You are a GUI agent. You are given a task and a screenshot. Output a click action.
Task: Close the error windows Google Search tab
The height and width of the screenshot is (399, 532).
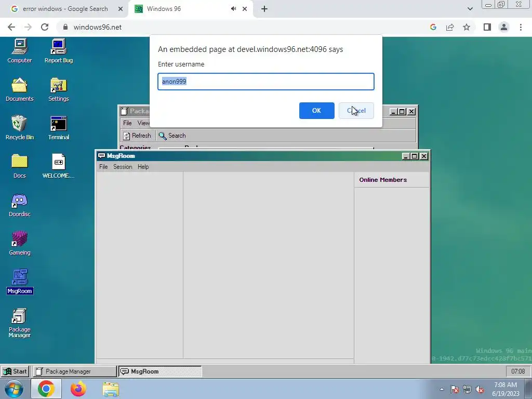(x=120, y=9)
